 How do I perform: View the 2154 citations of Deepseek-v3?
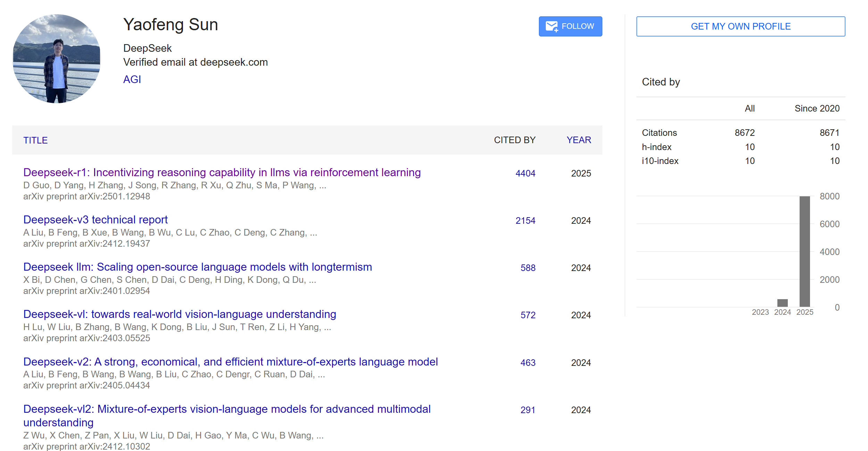pyautogui.click(x=525, y=221)
